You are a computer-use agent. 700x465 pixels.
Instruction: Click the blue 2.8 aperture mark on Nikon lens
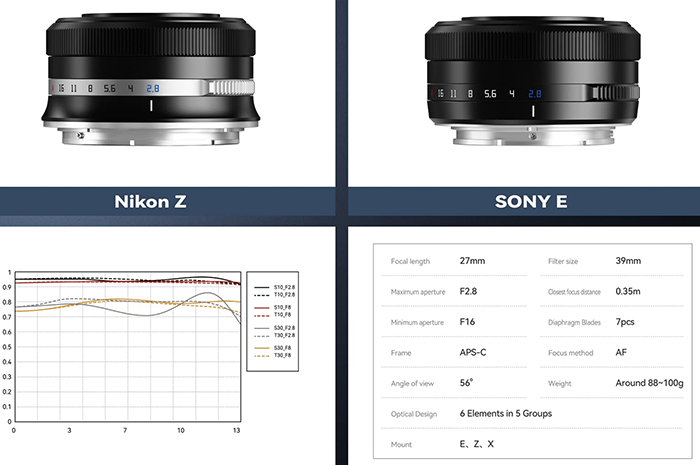(x=153, y=88)
